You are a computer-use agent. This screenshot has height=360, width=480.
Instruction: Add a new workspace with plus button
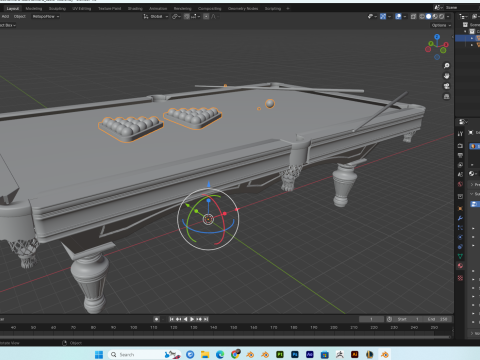pos(288,9)
